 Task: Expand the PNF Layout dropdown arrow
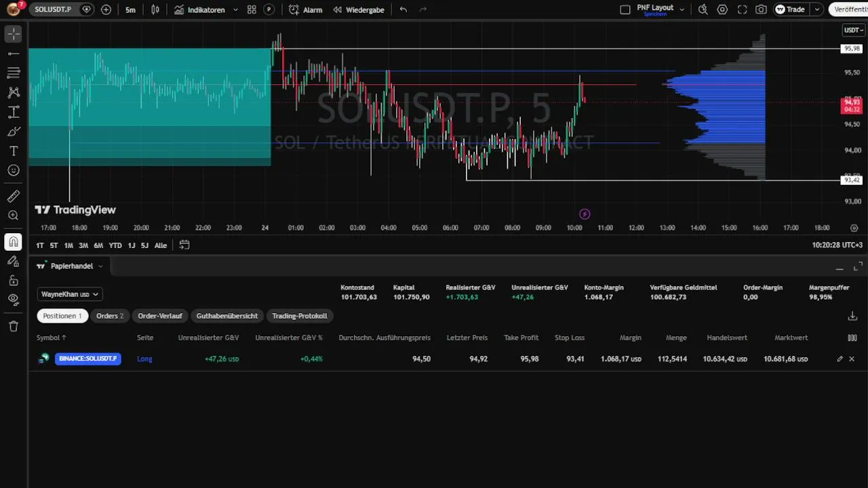(682, 9)
